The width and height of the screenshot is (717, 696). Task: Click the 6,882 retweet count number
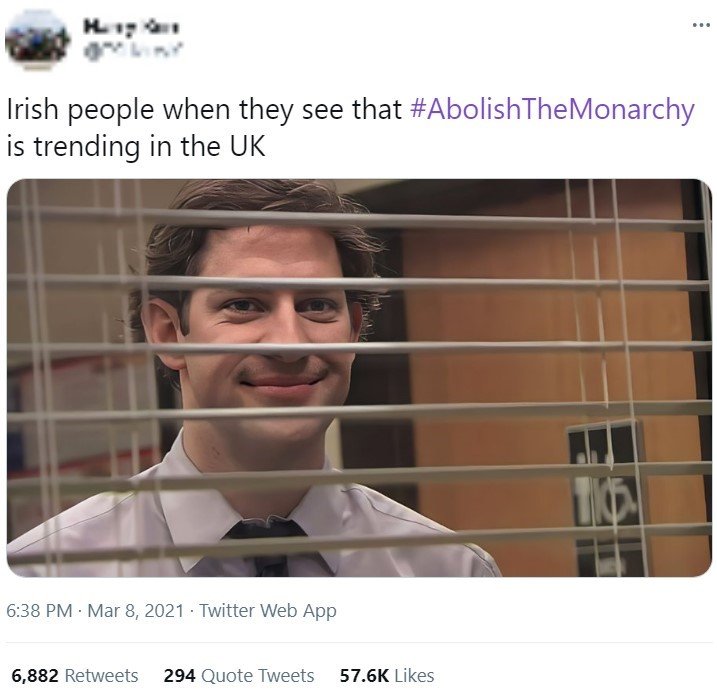(35, 675)
